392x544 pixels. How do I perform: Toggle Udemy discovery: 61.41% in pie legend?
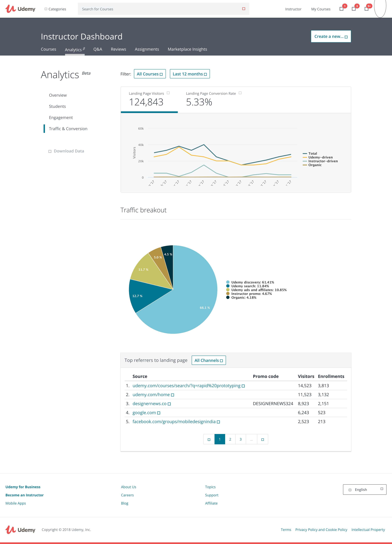click(250, 282)
